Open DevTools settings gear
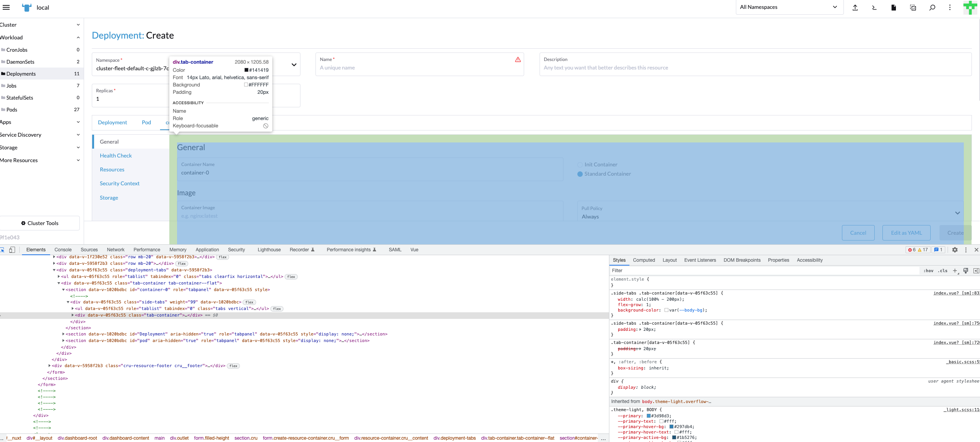The image size is (980, 442). 955,250
